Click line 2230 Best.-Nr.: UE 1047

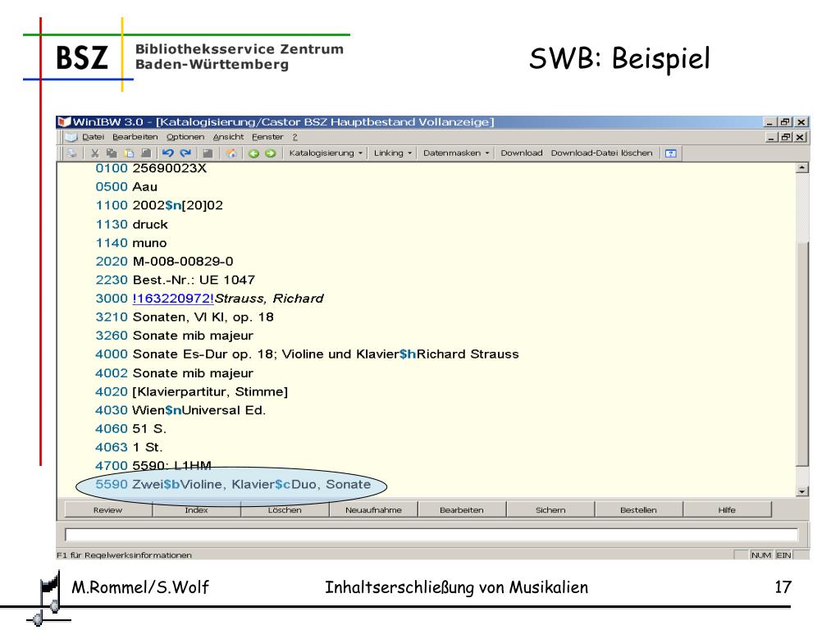(x=176, y=281)
